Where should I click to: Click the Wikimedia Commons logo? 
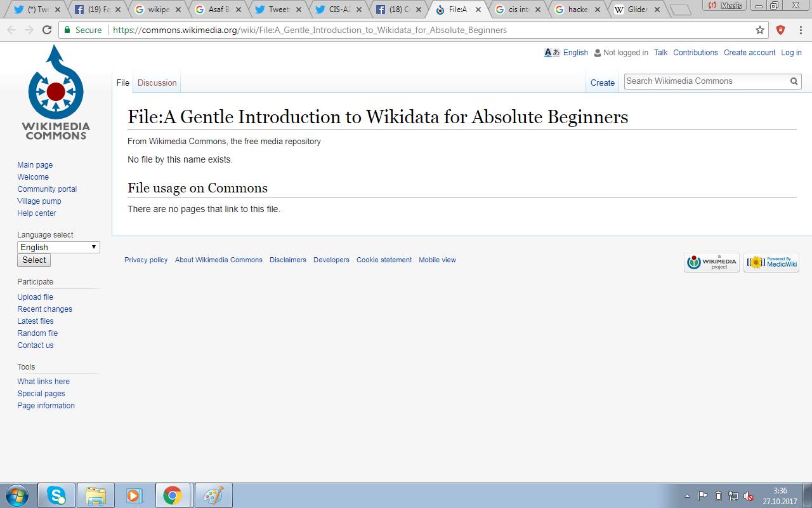[56, 92]
